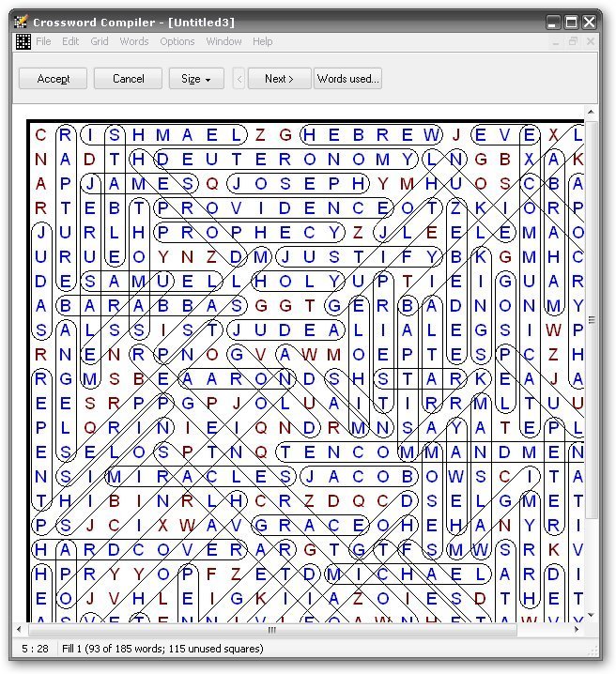Open the Help menu
This screenshot has height=674, width=616.
262,41
